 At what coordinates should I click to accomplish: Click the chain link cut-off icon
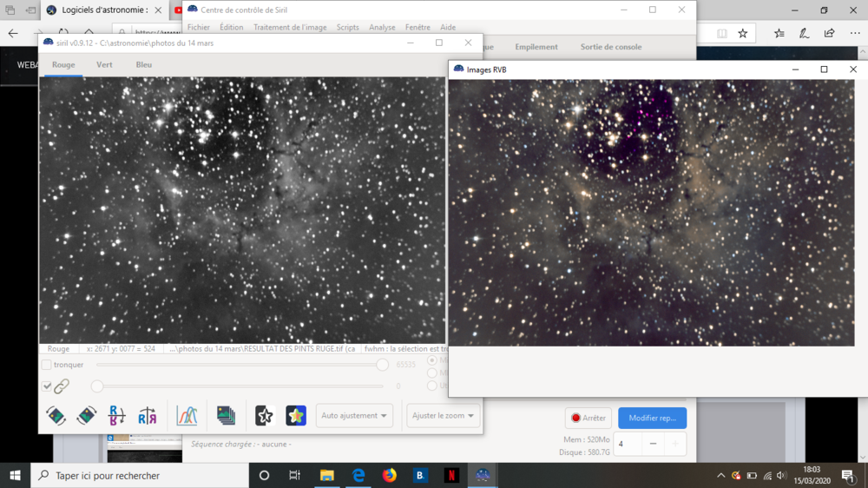(x=62, y=386)
